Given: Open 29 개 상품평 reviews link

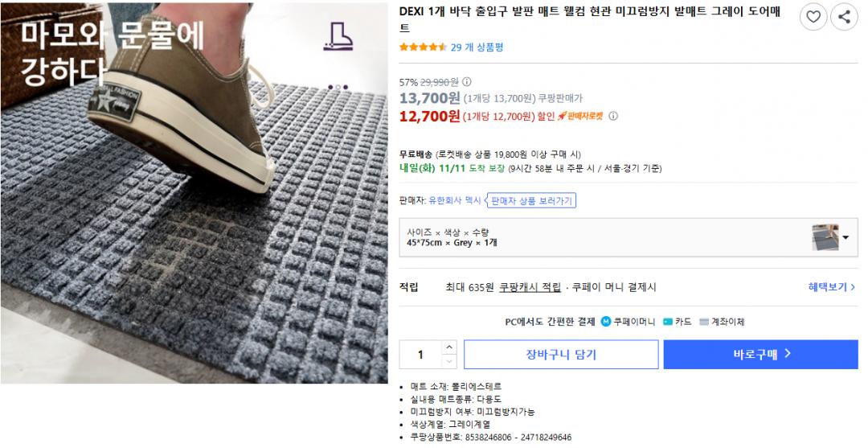Looking at the screenshot, I should click(x=477, y=47).
